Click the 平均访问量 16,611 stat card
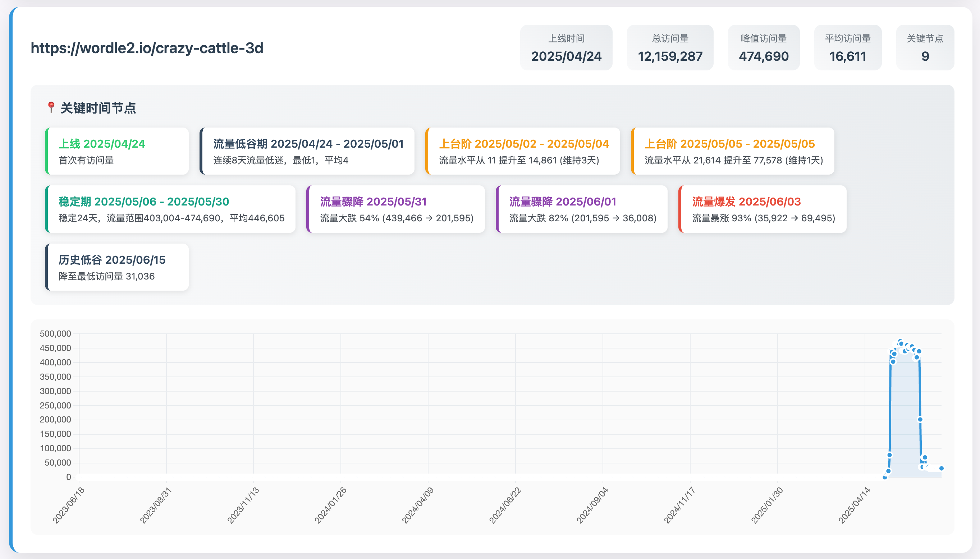Viewport: 980px width, 559px height. tap(847, 48)
